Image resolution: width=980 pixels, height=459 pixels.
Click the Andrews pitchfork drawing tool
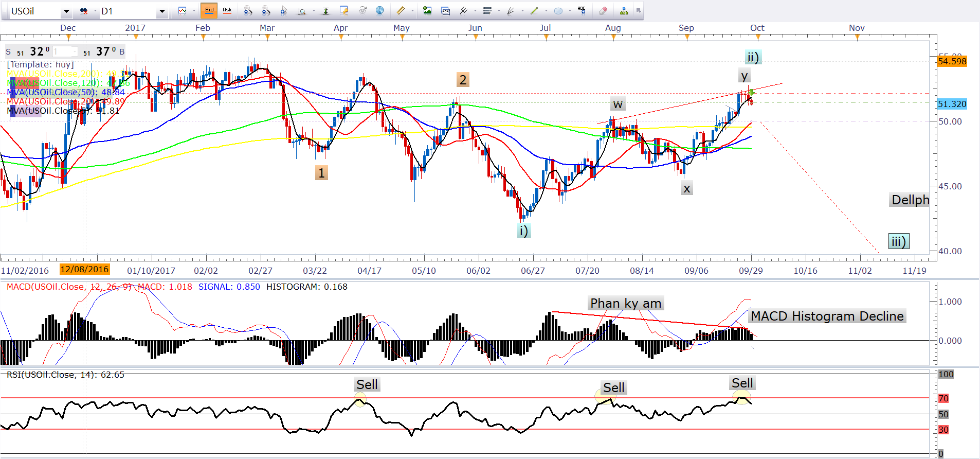[x=511, y=11]
